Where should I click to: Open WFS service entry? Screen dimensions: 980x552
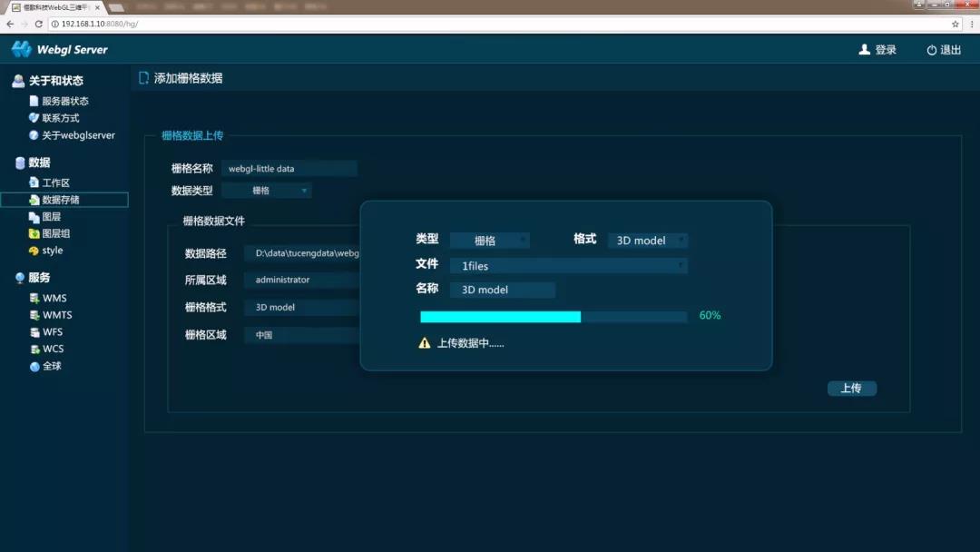pyautogui.click(x=53, y=332)
